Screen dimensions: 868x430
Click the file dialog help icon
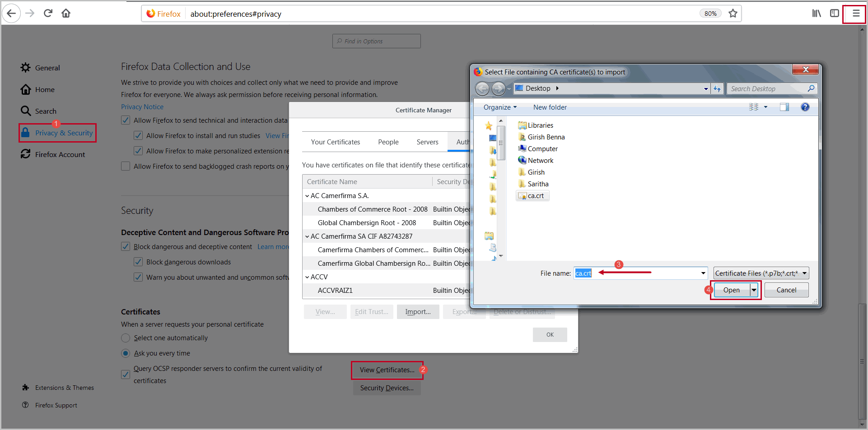pos(805,107)
